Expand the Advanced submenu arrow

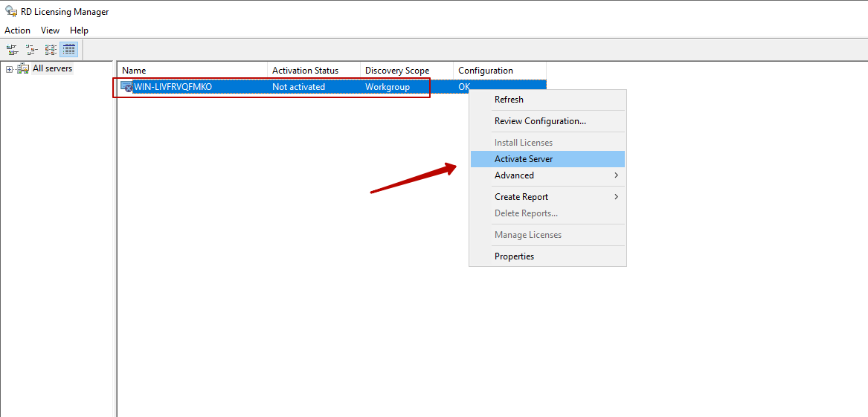pyautogui.click(x=616, y=175)
